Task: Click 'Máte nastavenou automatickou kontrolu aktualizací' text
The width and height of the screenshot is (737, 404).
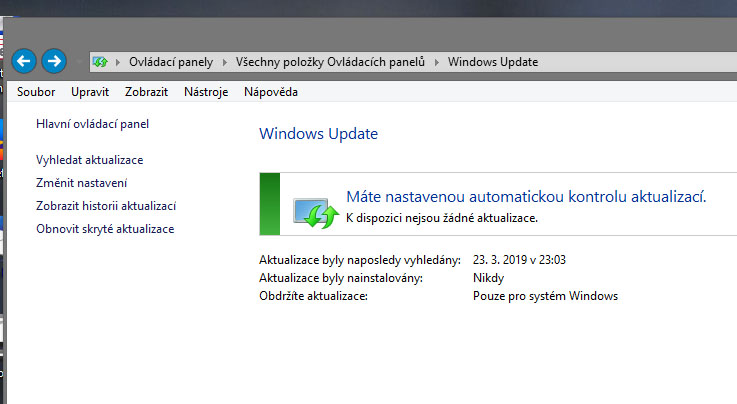Action: pyautogui.click(x=526, y=197)
